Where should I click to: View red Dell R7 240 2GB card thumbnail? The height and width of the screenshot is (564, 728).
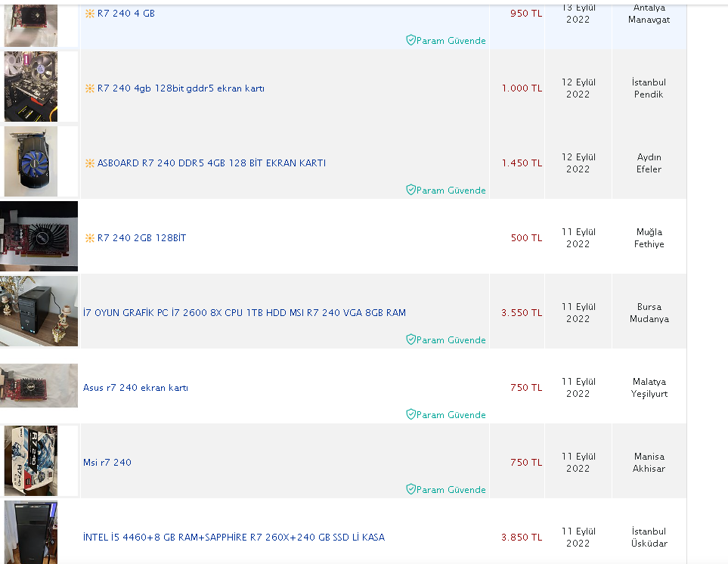[x=39, y=237]
